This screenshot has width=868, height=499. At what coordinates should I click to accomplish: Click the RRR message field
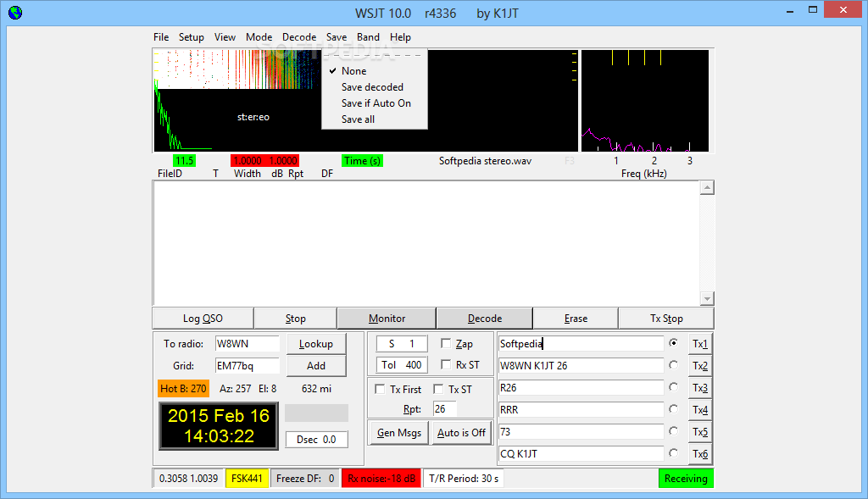coord(581,410)
